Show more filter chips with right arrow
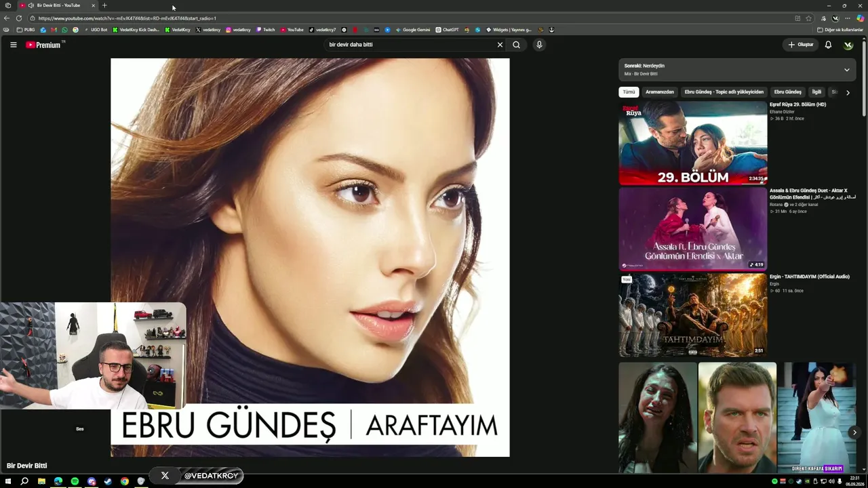Screen dimensions: 868x488 tap(848, 92)
